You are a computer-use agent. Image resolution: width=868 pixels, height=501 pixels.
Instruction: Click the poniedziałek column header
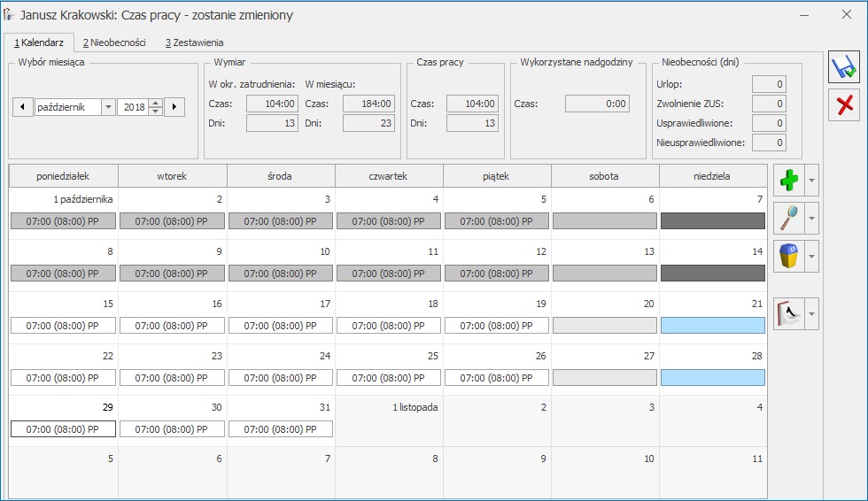point(63,176)
